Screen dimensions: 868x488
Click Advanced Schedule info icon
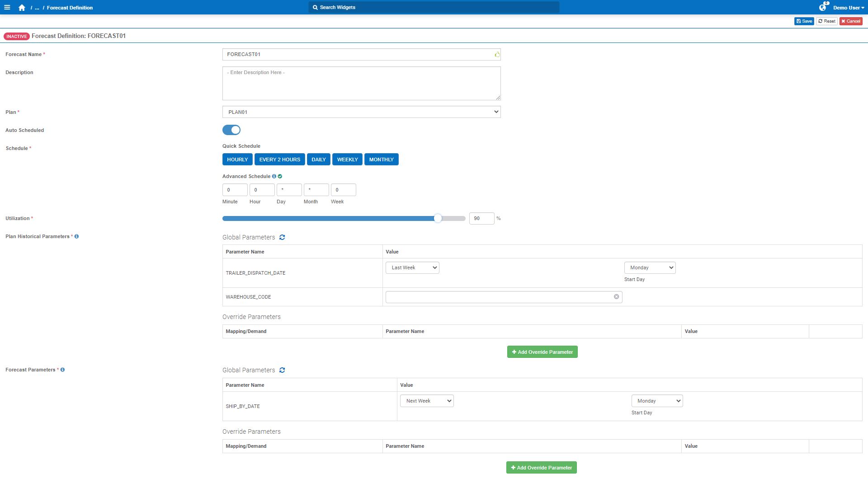(x=274, y=176)
